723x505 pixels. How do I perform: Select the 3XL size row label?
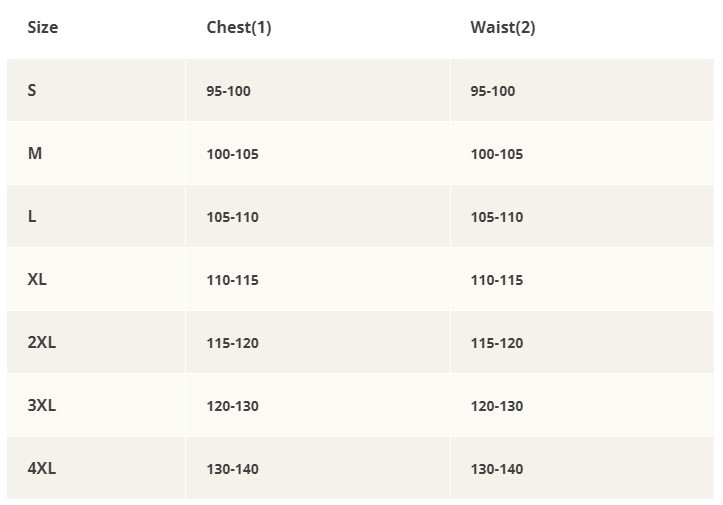click(42, 405)
